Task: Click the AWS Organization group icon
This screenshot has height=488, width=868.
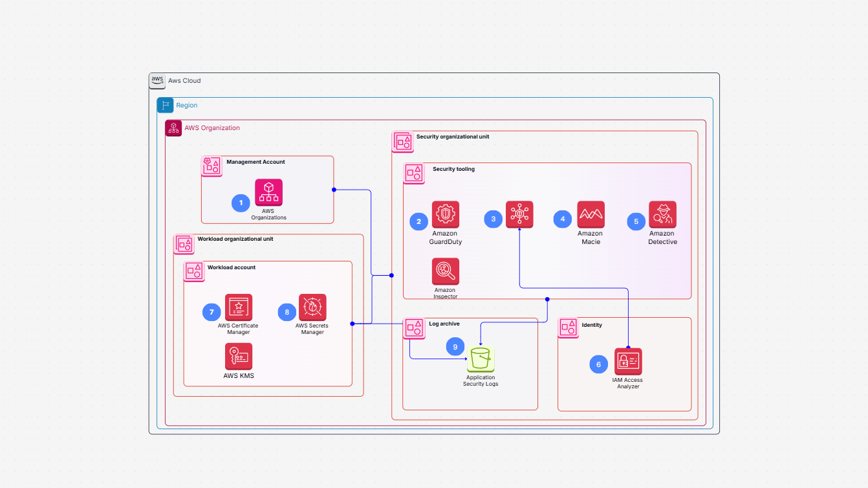Action: point(173,128)
